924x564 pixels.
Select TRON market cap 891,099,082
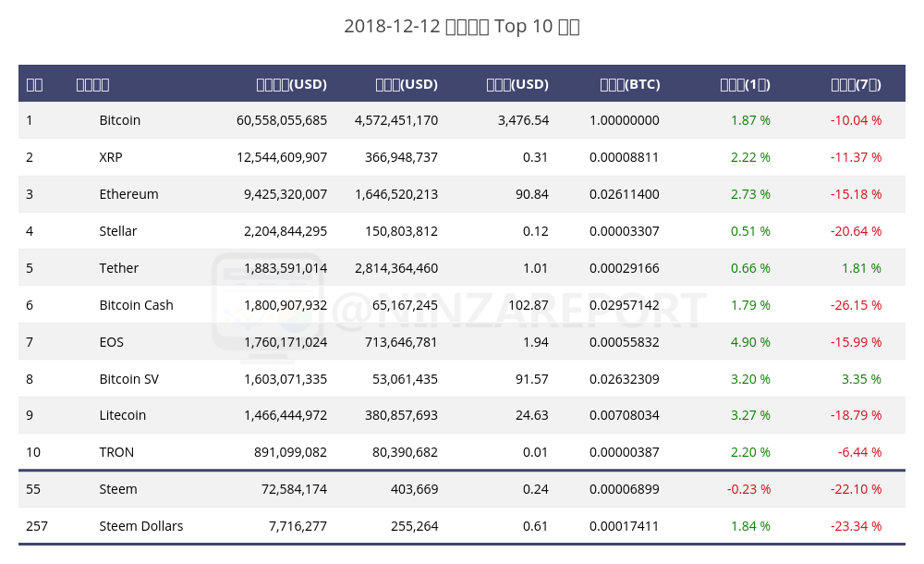point(290,452)
